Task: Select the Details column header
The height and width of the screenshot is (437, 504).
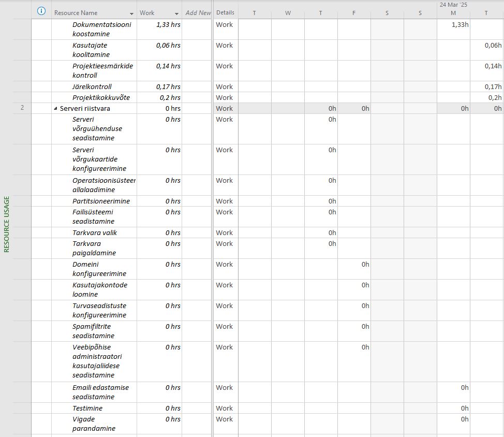Action: [x=225, y=12]
